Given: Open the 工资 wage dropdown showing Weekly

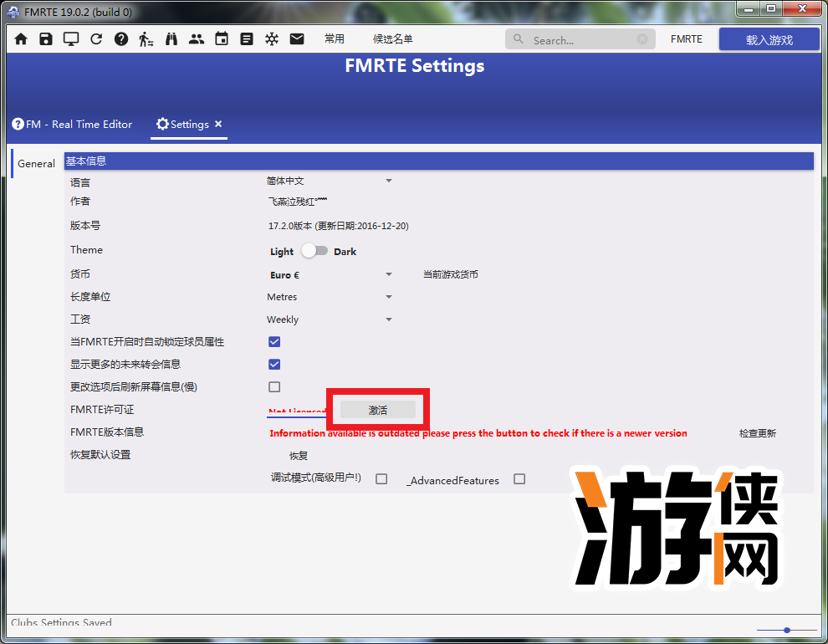Looking at the screenshot, I should pos(329,319).
